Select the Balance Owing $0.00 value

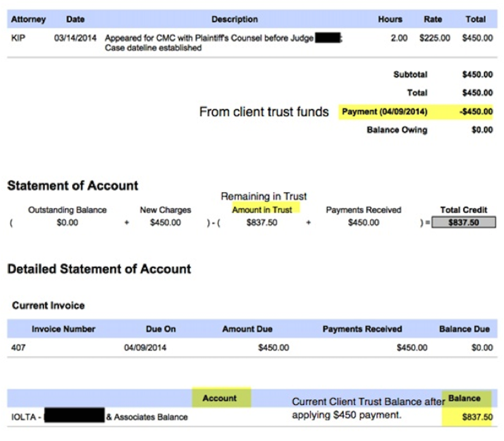point(482,130)
